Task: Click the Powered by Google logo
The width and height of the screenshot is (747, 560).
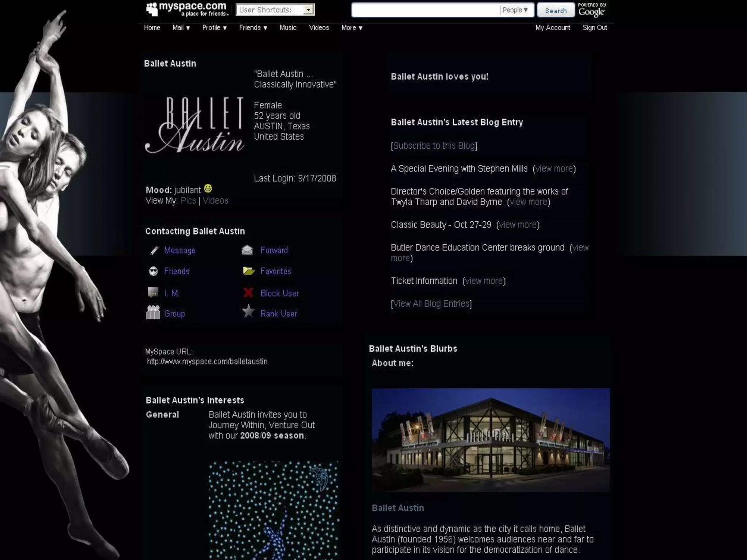Action: (x=592, y=10)
